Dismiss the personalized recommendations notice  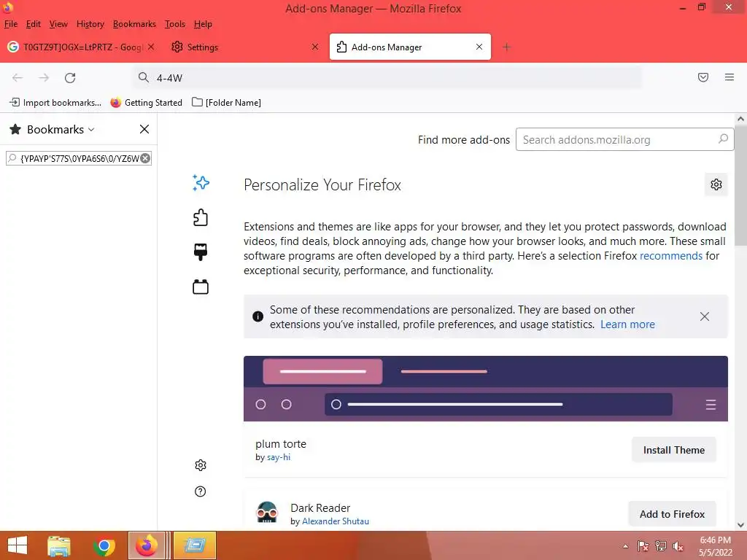pyautogui.click(x=705, y=316)
